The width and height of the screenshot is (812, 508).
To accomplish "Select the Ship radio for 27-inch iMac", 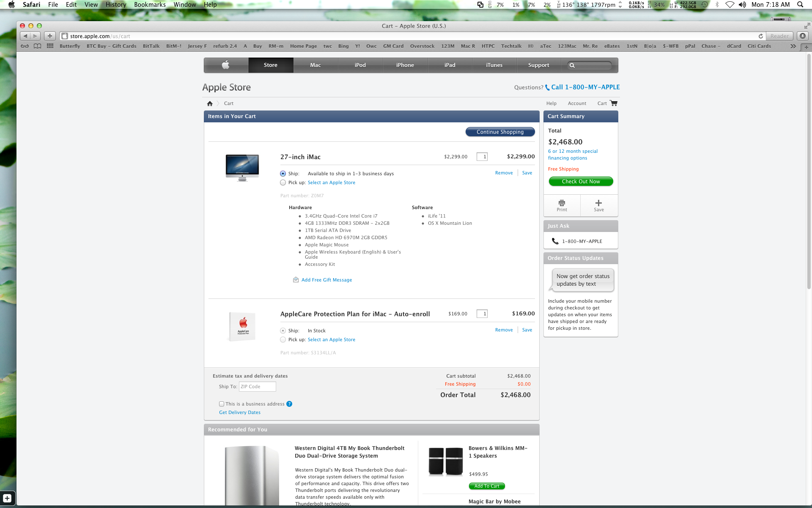I will click(x=283, y=174).
